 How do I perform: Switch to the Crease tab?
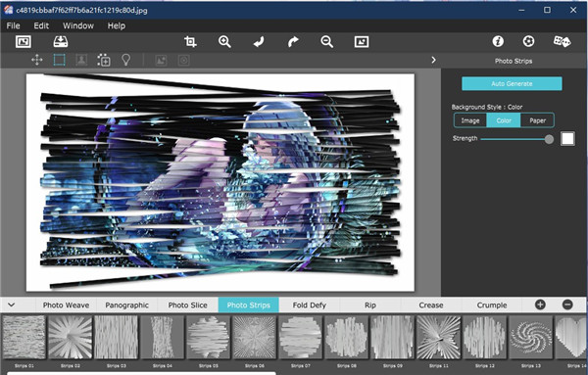click(431, 305)
